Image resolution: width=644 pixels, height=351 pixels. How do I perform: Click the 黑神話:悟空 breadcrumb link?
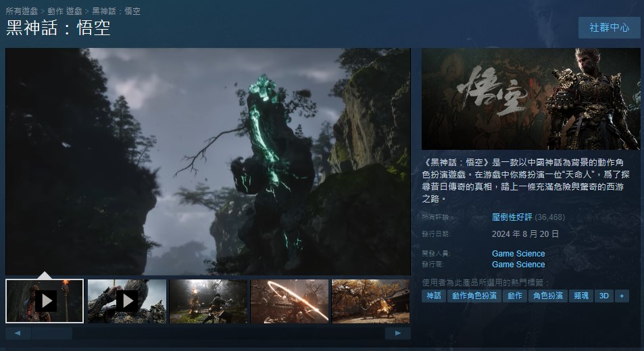coord(116,11)
